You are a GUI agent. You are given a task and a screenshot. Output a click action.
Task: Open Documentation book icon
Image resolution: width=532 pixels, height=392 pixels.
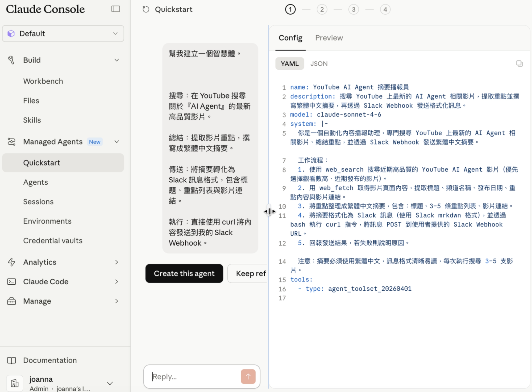pyautogui.click(x=11, y=360)
